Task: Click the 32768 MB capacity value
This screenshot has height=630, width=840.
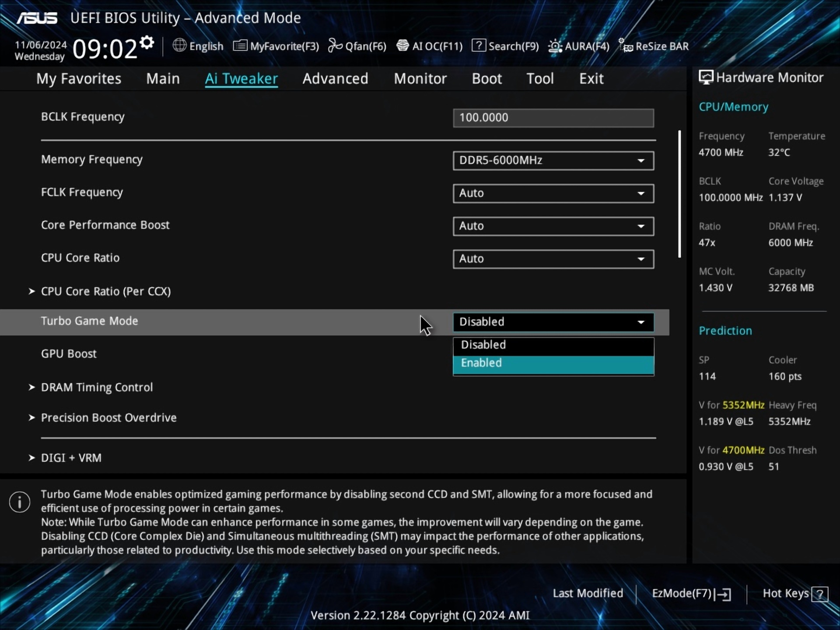Action: [791, 287]
